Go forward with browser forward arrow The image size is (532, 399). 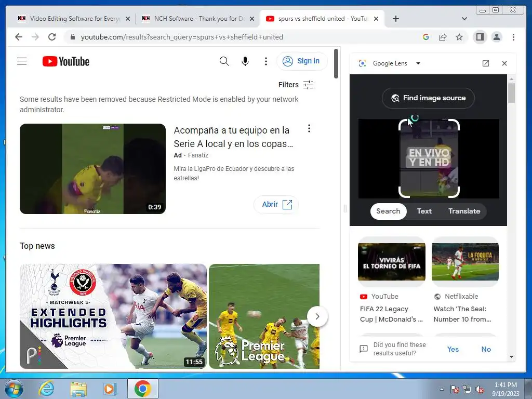pyautogui.click(x=35, y=37)
